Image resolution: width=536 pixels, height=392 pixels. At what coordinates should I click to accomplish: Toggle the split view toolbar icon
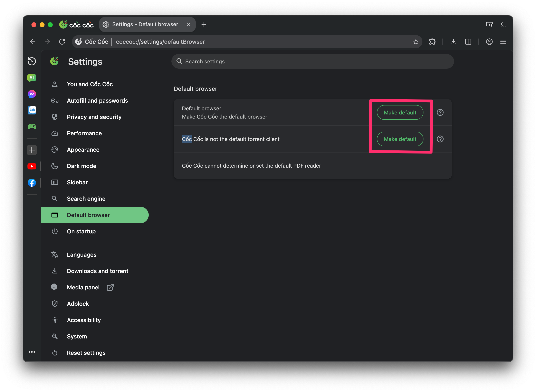click(x=468, y=42)
